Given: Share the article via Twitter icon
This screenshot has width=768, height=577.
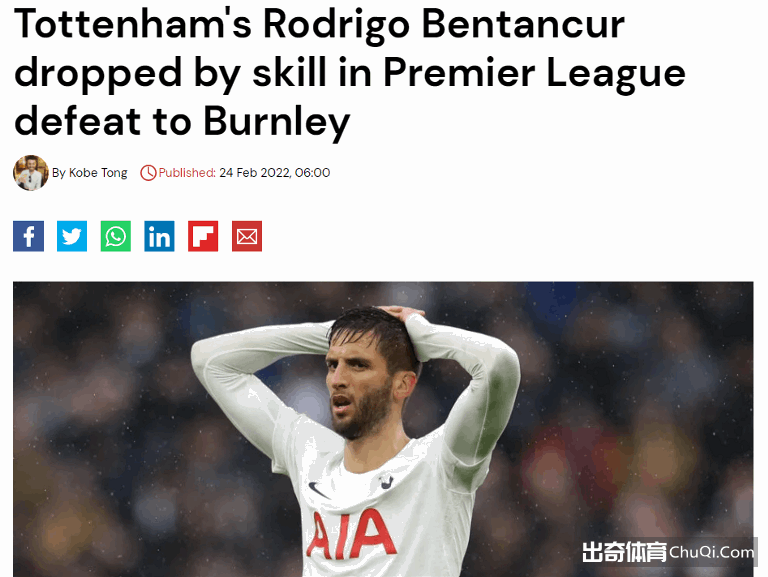Looking at the screenshot, I should point(72,236).
